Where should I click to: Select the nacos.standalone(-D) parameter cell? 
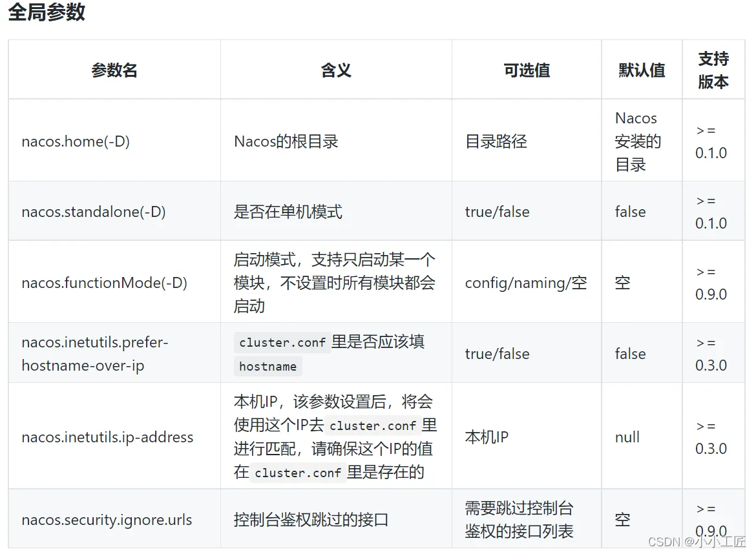point(94,212)
